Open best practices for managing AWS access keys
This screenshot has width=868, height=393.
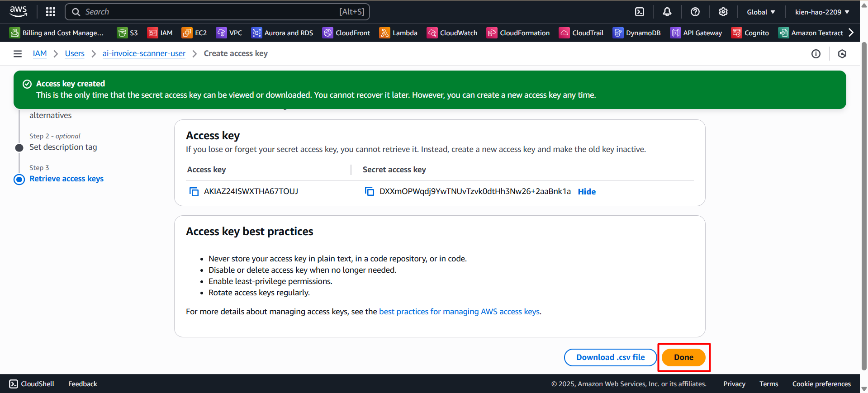click(459, 312)
